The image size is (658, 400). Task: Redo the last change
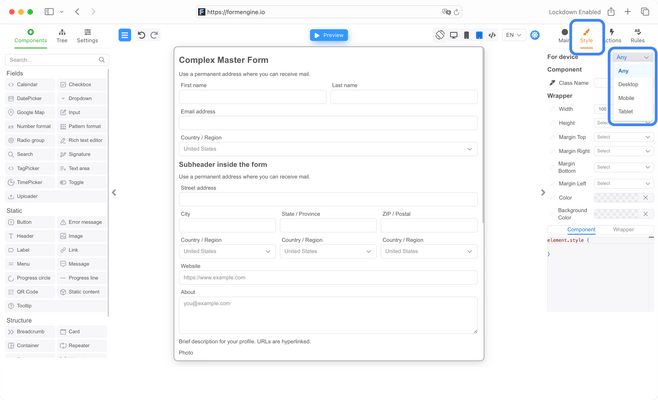click(154, 35)
